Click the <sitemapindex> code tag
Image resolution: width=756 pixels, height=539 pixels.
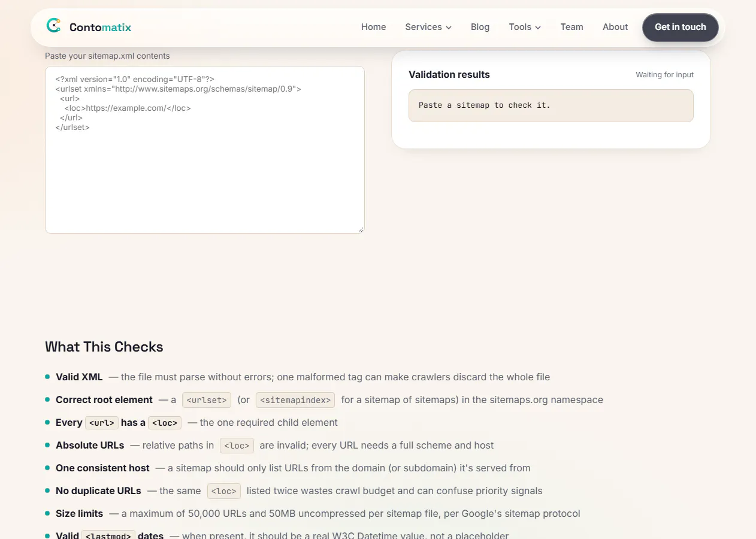pos(295,400)
